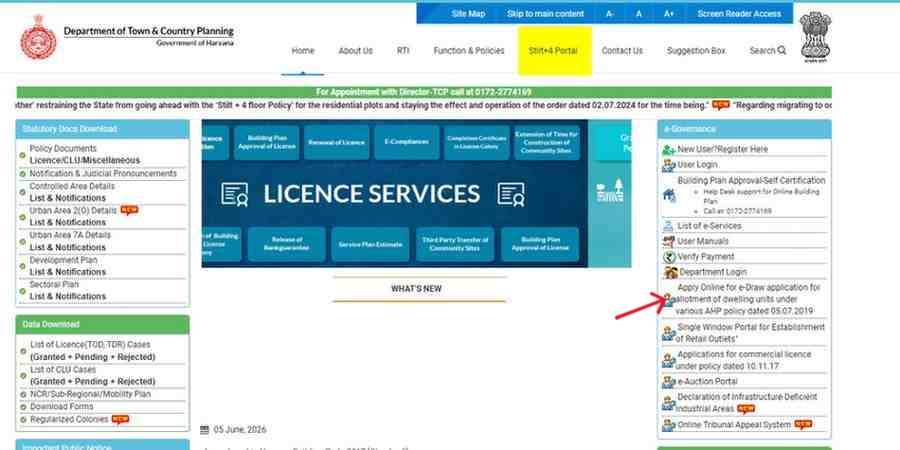Open Sectoral Plan List & Notifications
The height and width of the screenshot is (450, 900).
pos(68,290)
